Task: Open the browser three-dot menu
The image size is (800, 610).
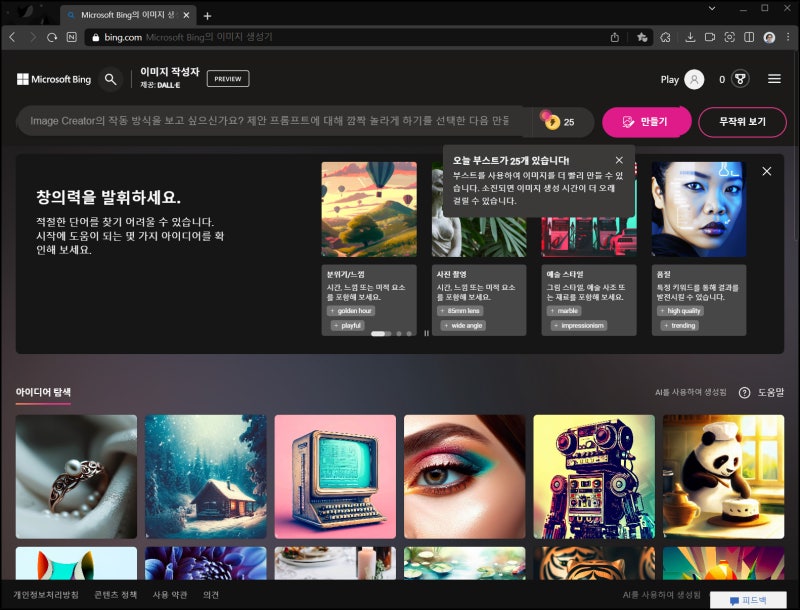Action: [789, 37]
